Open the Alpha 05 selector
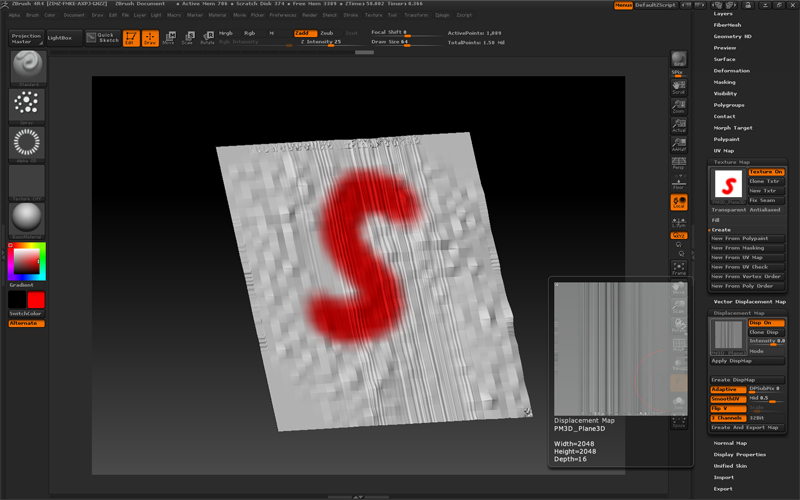Viewport: 800px width, 500px height. point(27,144)
